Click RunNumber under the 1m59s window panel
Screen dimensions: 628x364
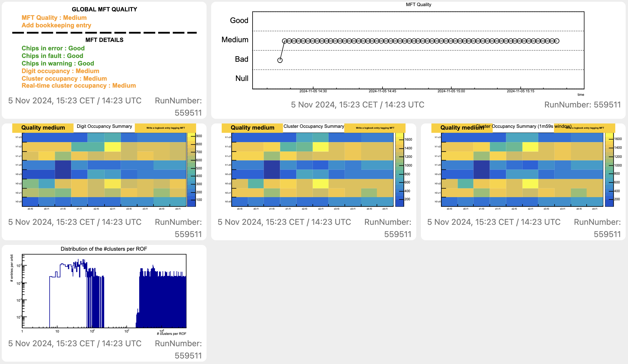pyautogui.click(x=597, y=228)
